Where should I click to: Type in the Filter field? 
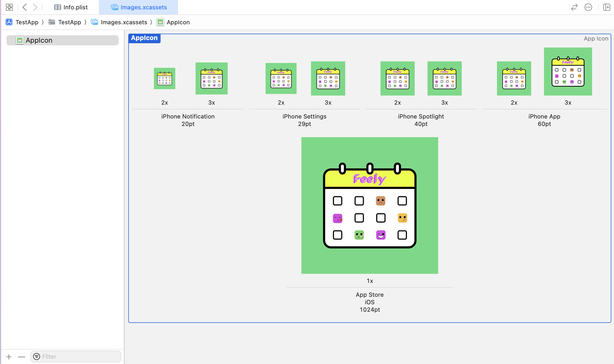pyautogui.click(x=80, y=357)
